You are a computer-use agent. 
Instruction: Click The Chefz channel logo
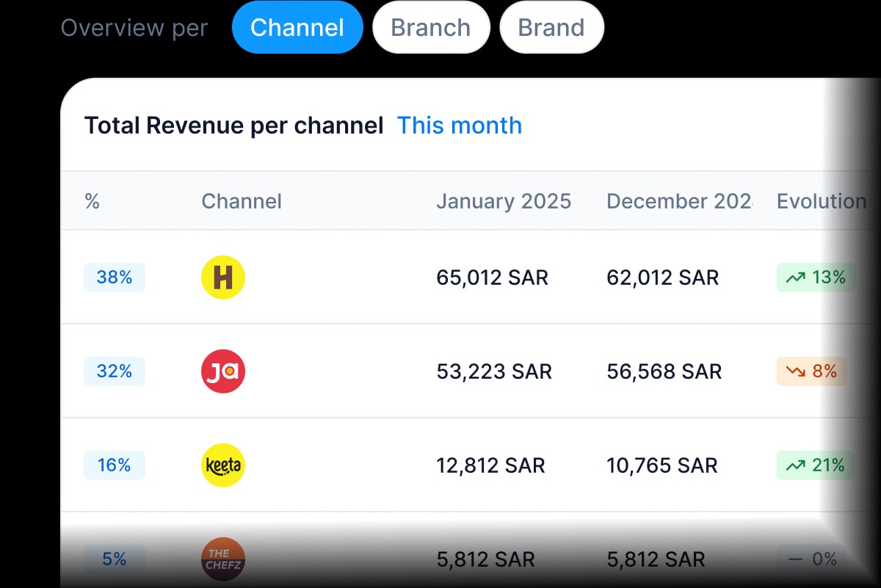223,559
